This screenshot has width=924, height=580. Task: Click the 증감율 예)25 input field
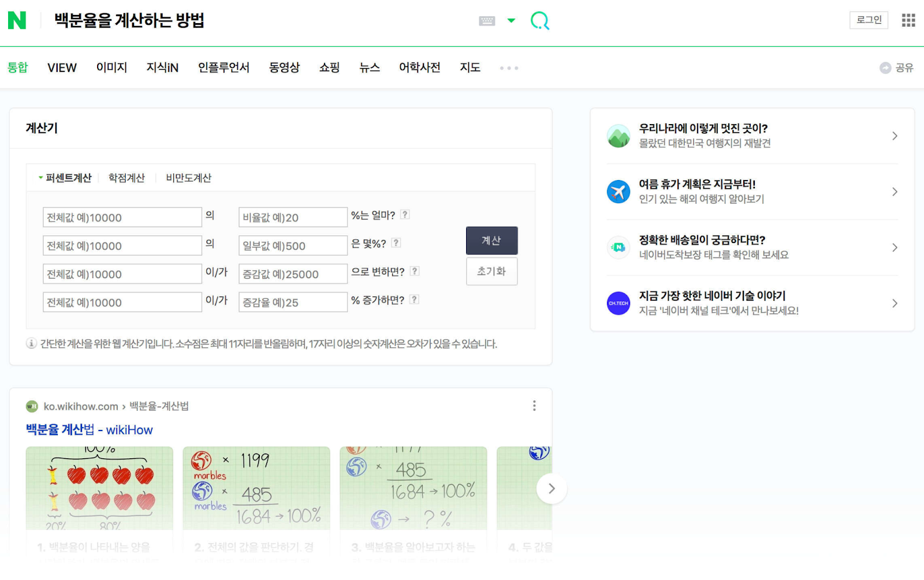(293, 302)
